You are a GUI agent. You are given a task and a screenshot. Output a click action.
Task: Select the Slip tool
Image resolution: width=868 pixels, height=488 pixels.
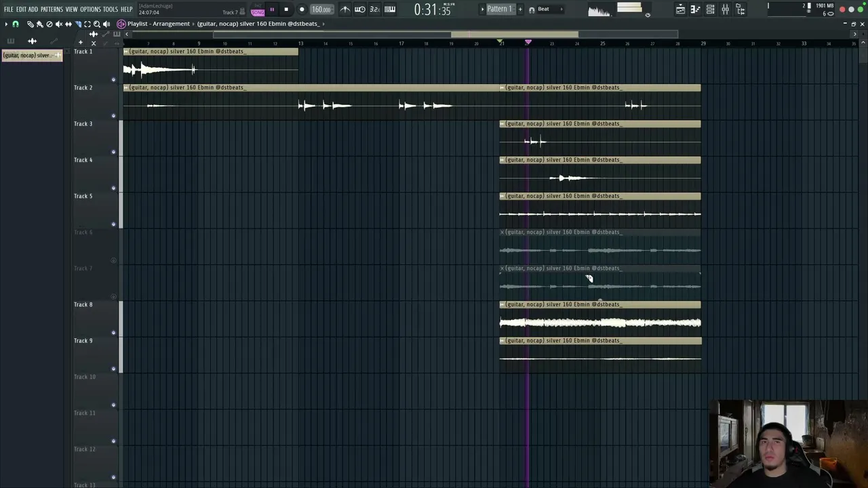pyautogui.click(x=68, y=24)
